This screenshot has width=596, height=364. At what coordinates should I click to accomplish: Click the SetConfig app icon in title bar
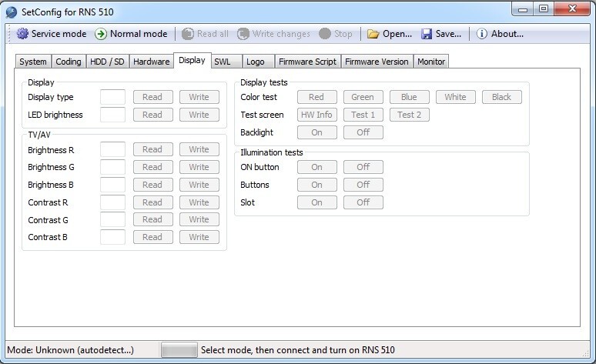(12, 12)
